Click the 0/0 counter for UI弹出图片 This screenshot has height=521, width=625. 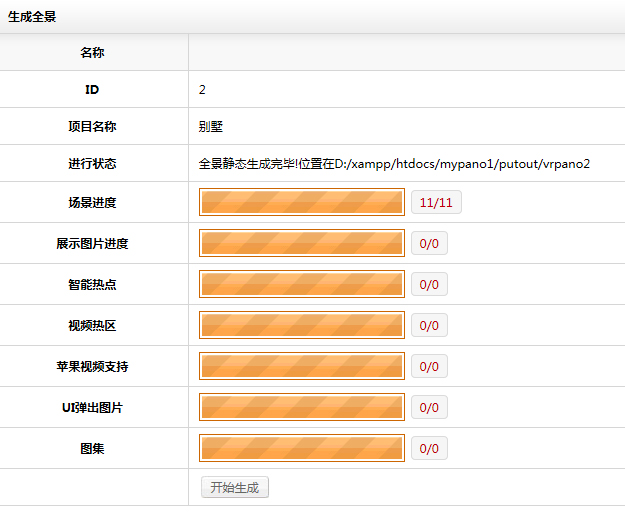click(429, 408)
